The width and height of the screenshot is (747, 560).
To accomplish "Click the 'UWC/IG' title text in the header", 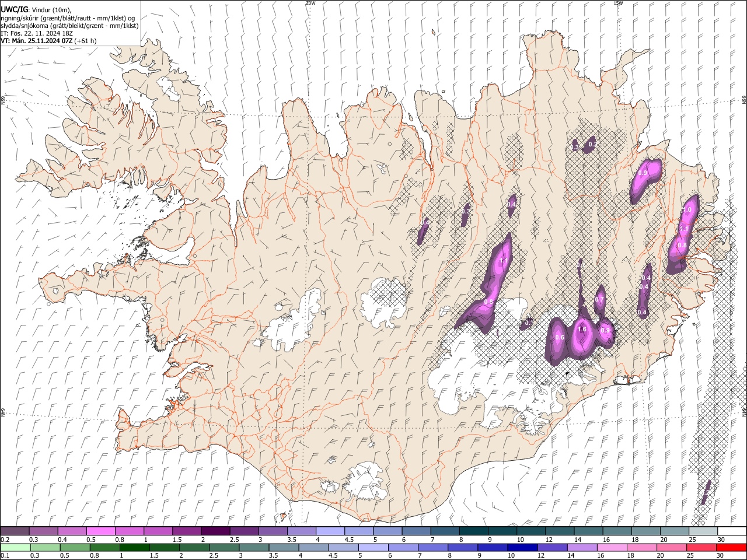I will coord(14,10).
